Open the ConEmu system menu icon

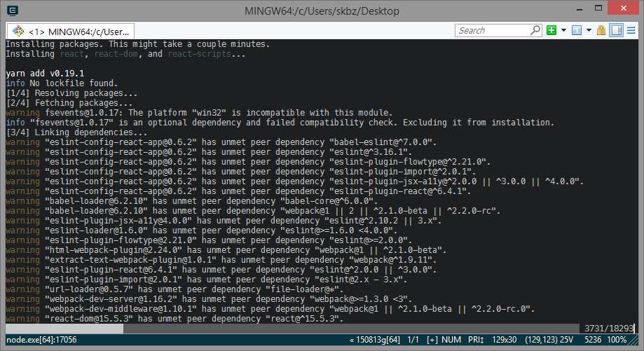pyautogui.click(x=13, y=11)
